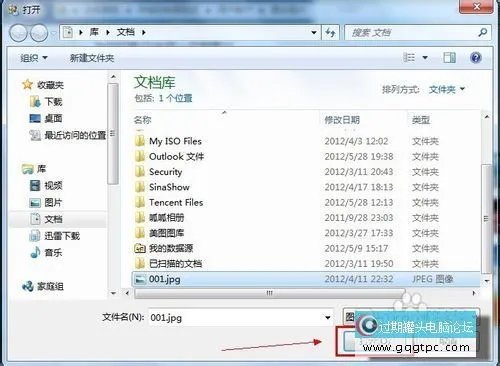Click the navigation pane scroll up arrow
The image size is (500, 366).
113,77
